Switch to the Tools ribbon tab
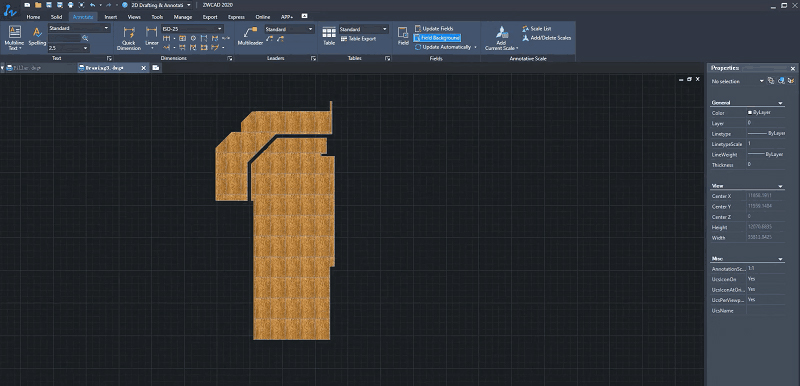 [x=157, y=17]
